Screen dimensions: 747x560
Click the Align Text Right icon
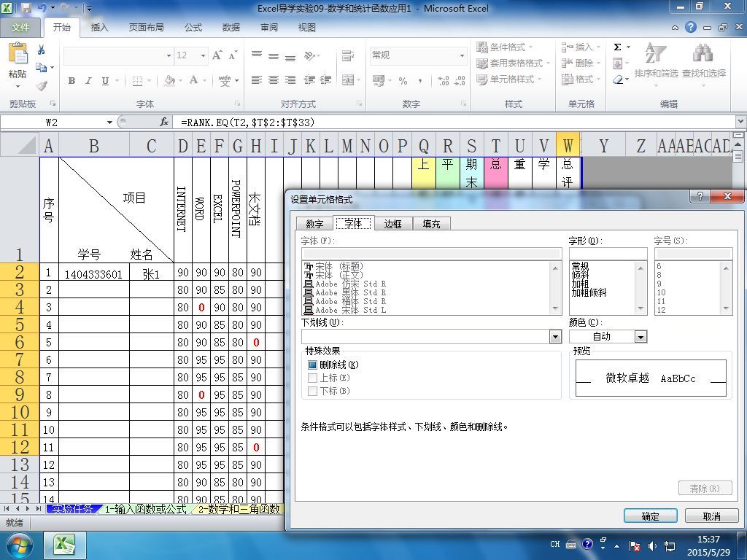pos(290,80)
